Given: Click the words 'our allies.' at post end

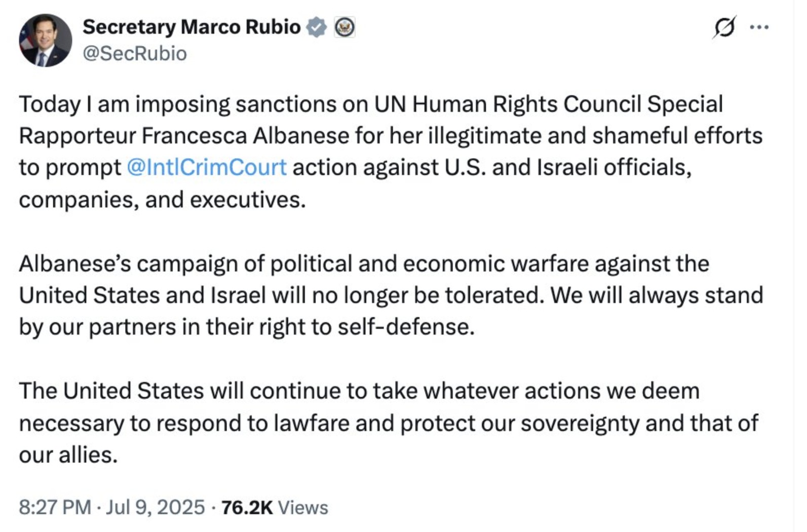Looking at the screenshot, I should (x=68, y=455).
